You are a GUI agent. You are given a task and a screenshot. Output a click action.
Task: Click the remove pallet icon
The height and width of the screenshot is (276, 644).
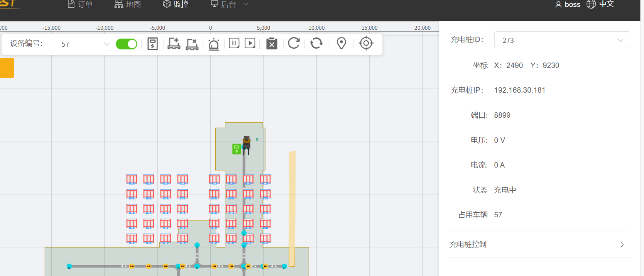(192, 44)
